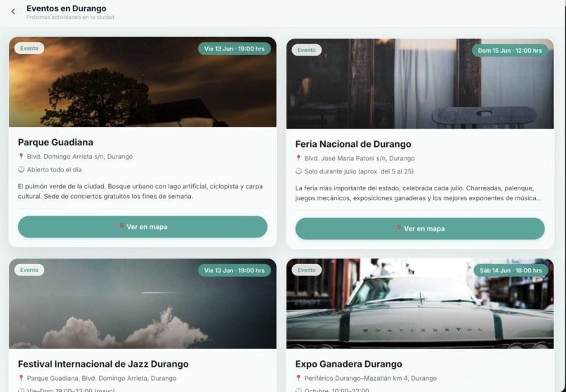Click the Próximas actividades en tu ciudad subtitle
The image size is (566, 392).
click(70, 17)
